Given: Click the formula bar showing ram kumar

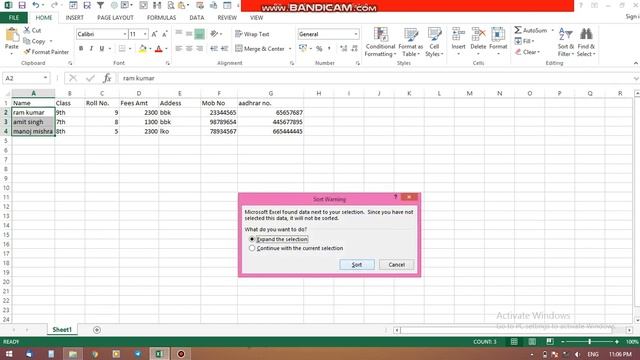Looking at the screenshot, I should pos(376,78).
